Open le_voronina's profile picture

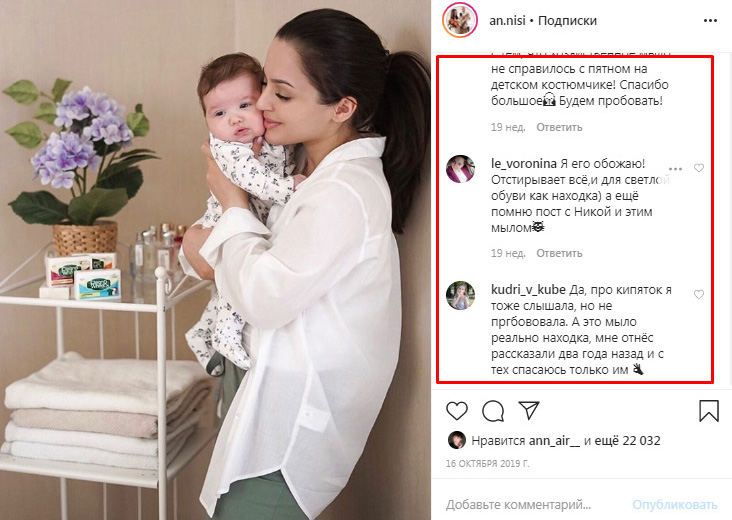click(x=460, y=169)
